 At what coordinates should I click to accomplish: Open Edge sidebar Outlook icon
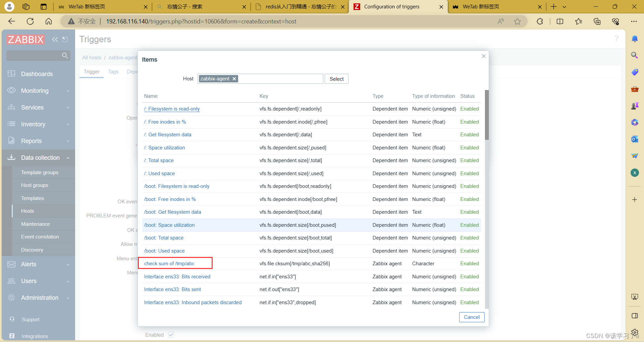tap(635, 139)
